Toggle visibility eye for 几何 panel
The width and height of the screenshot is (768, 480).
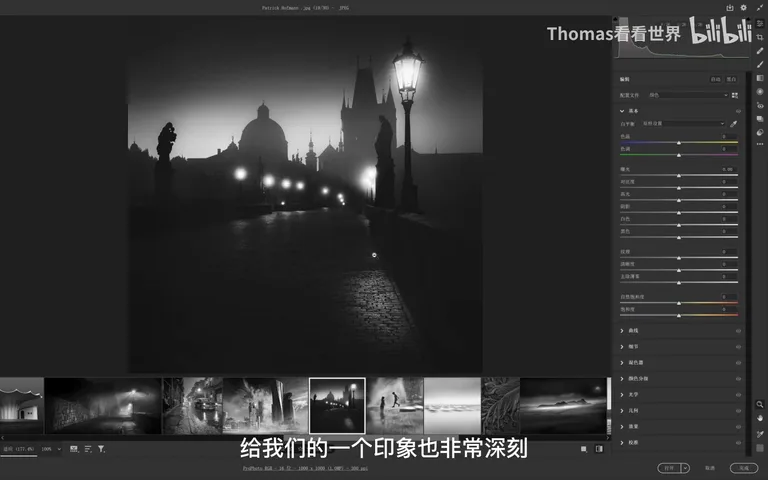tap(738, 410)
